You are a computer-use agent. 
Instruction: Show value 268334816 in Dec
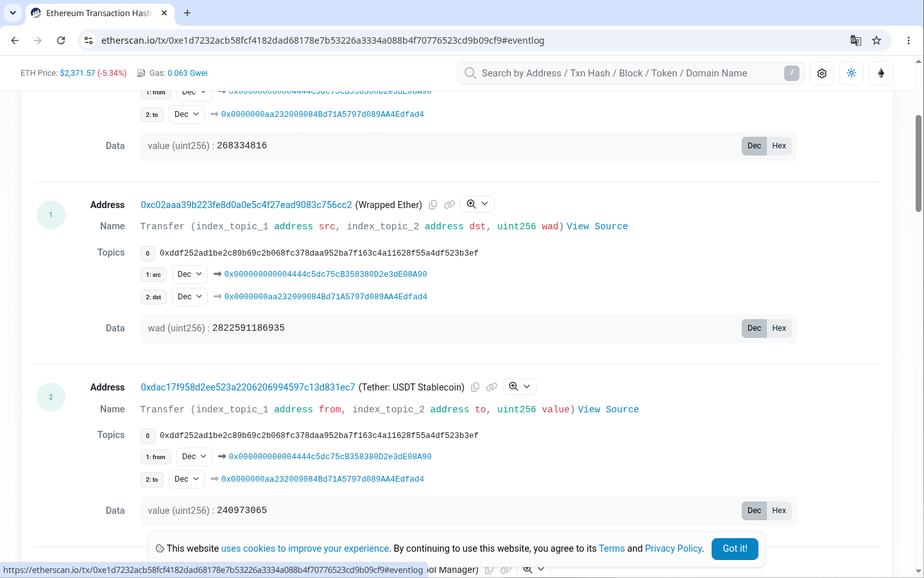coord(754,146)
